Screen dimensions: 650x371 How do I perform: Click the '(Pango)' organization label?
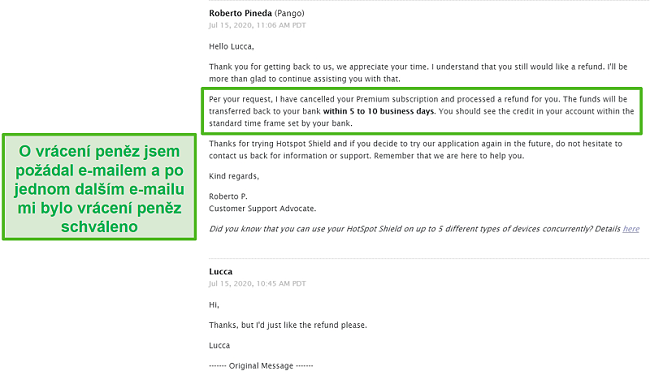289,13
